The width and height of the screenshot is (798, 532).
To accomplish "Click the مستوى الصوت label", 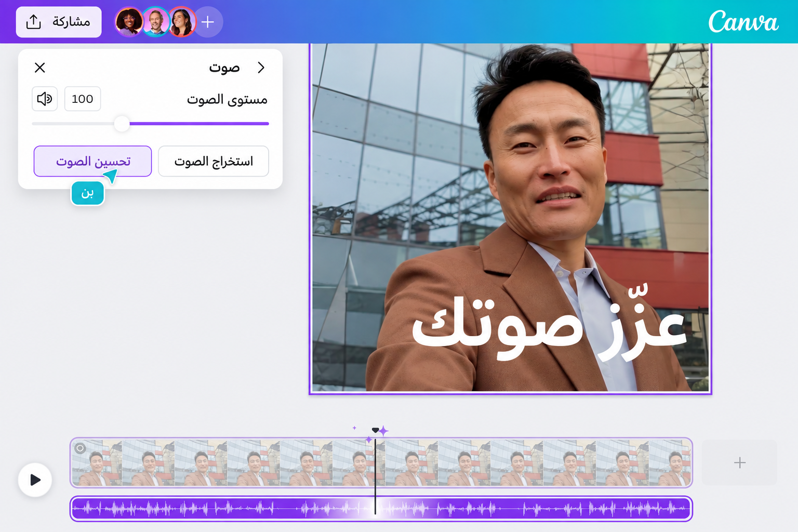I will 227,99.
